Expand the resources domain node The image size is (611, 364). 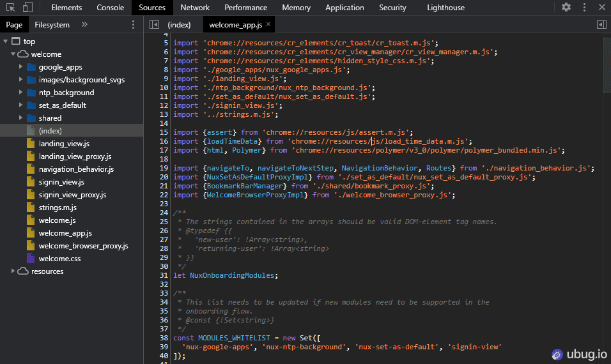[13, 271]
